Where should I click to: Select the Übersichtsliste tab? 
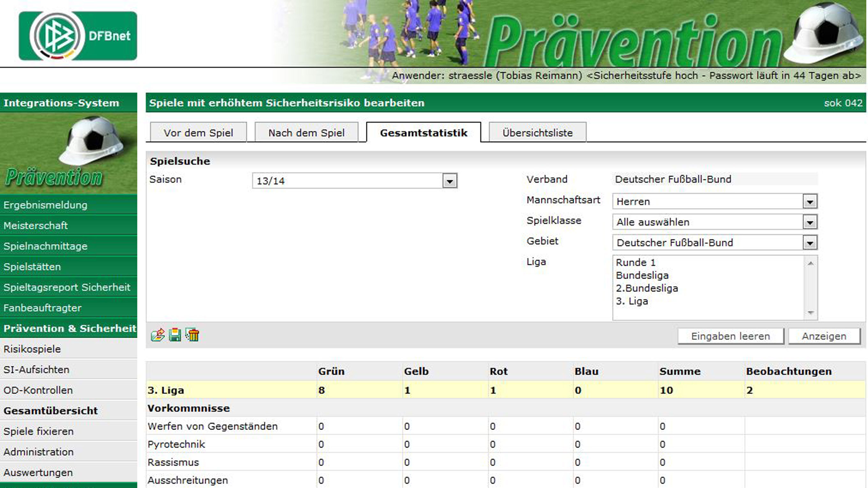(537, 133)
